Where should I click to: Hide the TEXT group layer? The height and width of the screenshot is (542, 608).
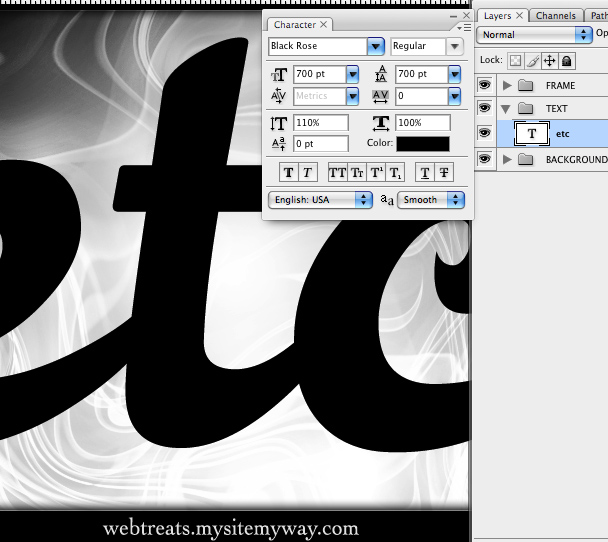point(485,108)
